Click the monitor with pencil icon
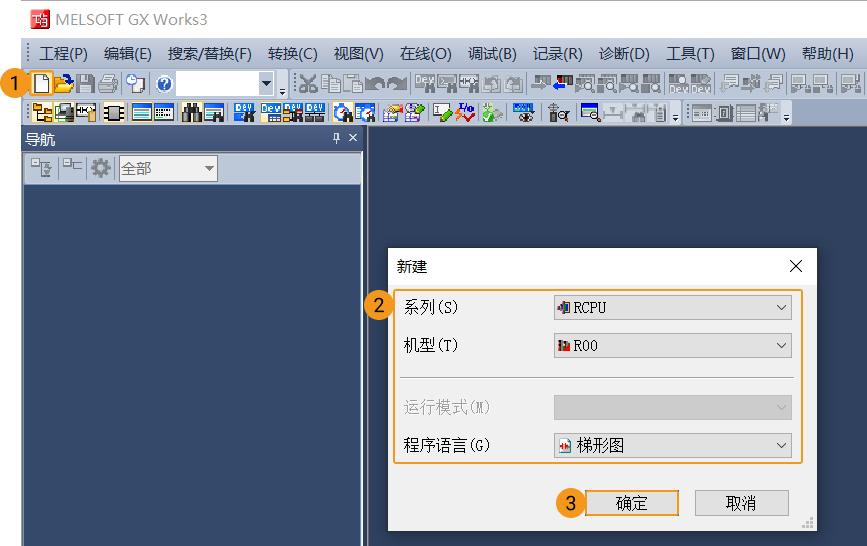 click(442, 113)
